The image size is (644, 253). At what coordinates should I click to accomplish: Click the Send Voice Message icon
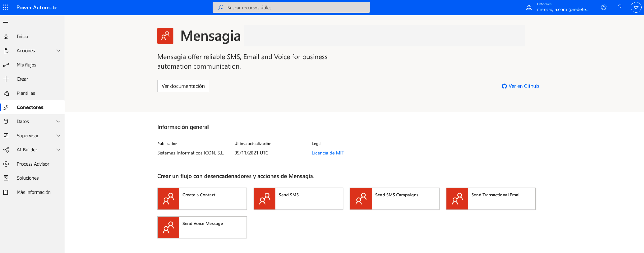168,227
